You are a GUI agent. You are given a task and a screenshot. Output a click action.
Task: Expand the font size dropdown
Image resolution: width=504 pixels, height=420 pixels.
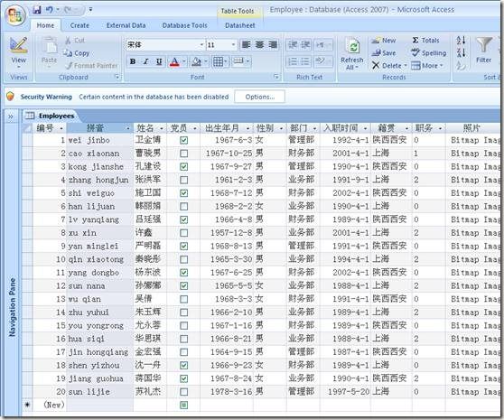(233, 44)
